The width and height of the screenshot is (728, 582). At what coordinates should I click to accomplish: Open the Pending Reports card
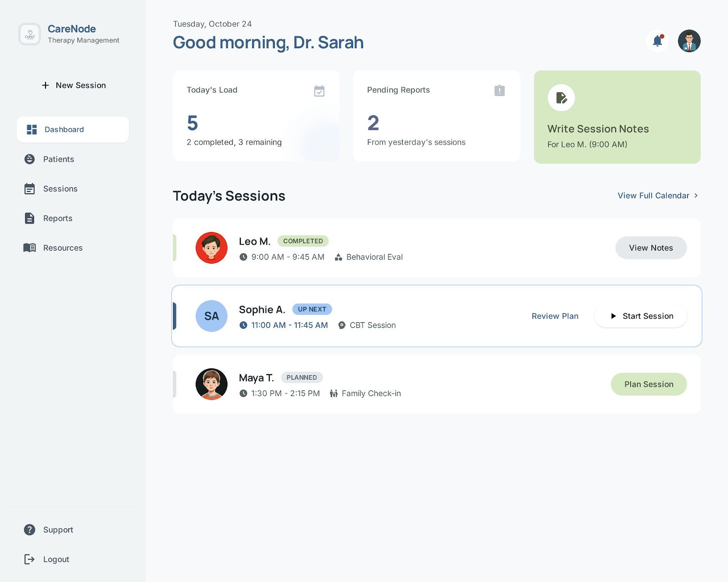pos(437,116)
